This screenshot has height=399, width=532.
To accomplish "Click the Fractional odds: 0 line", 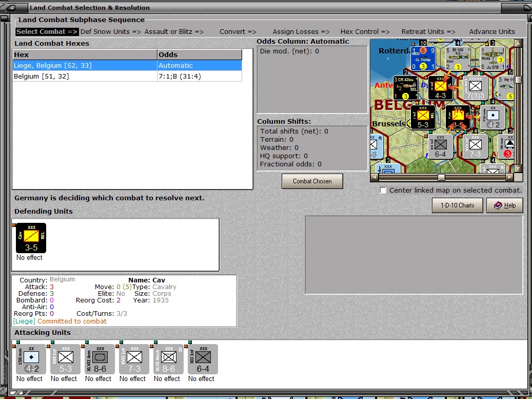I will [x=291, y=164].
